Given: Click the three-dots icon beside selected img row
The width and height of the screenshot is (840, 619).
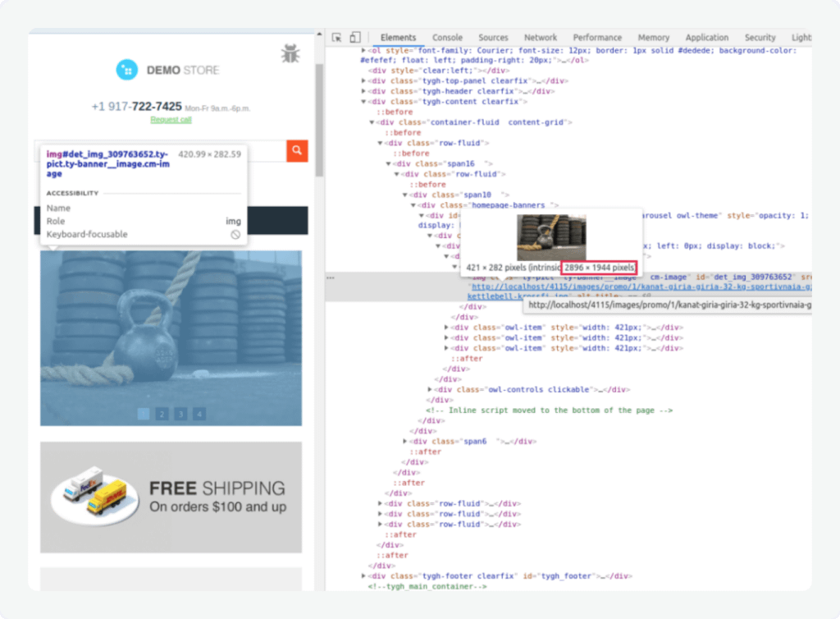Looking at the screenshot, I should [x=331, y=277].
